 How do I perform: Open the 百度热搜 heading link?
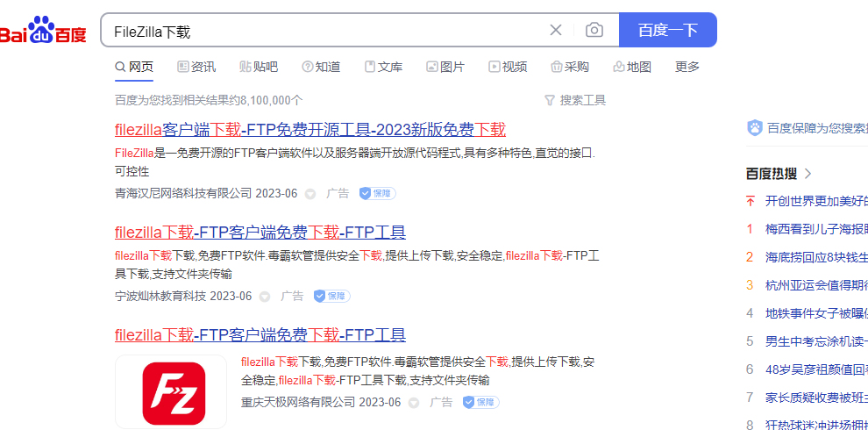click(x=772, y=174)
